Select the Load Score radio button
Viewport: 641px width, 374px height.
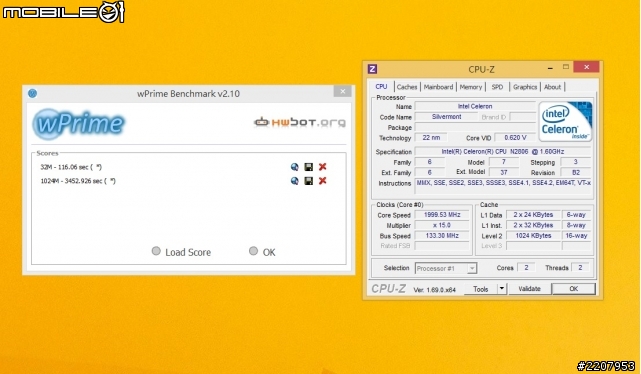(x=156, y=251)
